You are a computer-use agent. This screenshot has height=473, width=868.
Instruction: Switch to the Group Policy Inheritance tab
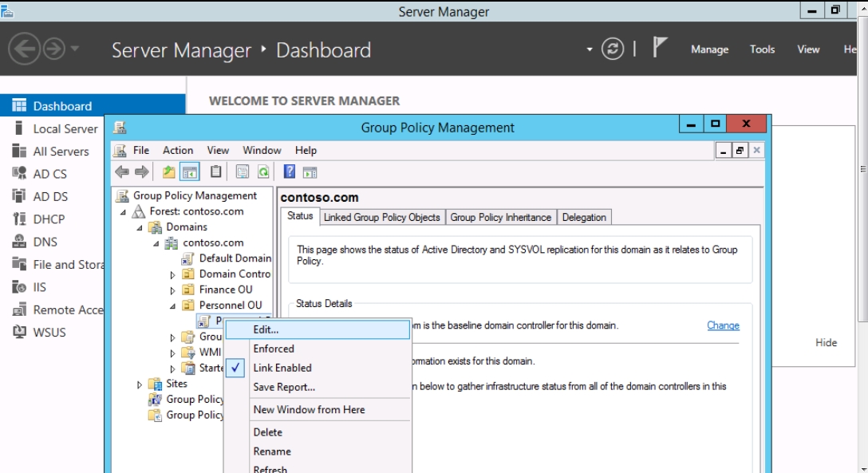point(500,217)
